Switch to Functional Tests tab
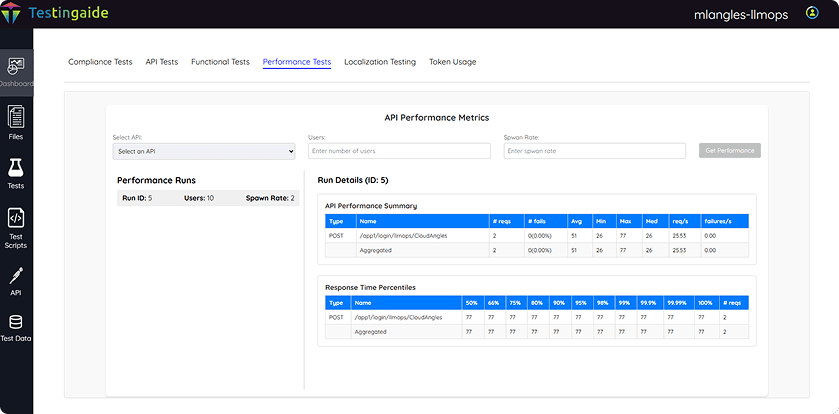Image resolution: width=839 pixels, height=414 pixels. click(x=220, y=62)
